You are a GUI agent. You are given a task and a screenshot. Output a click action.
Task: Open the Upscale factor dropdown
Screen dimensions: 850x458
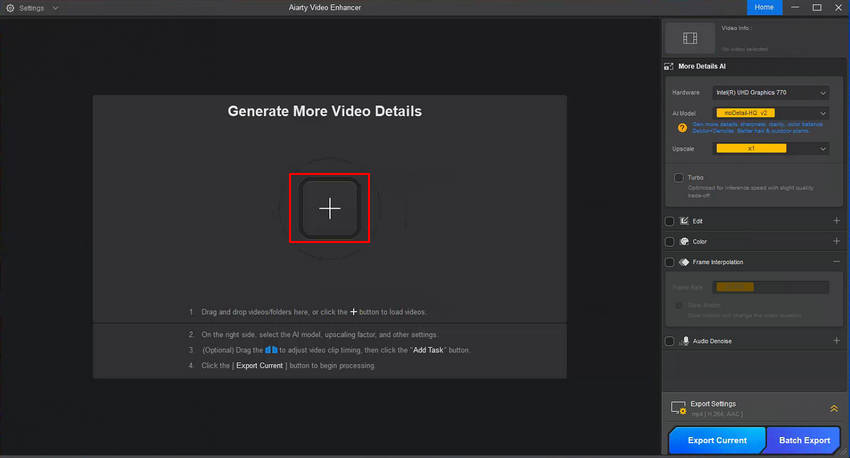(x=770, y=149)
